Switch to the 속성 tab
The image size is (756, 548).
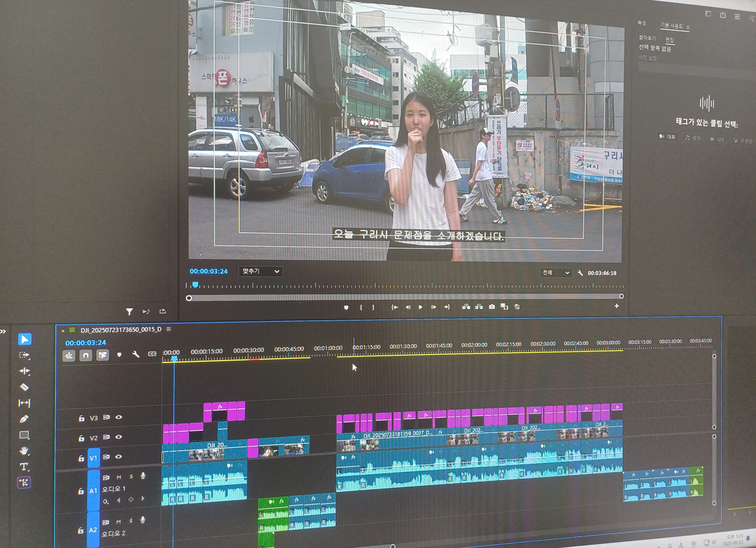click(642, 23)
